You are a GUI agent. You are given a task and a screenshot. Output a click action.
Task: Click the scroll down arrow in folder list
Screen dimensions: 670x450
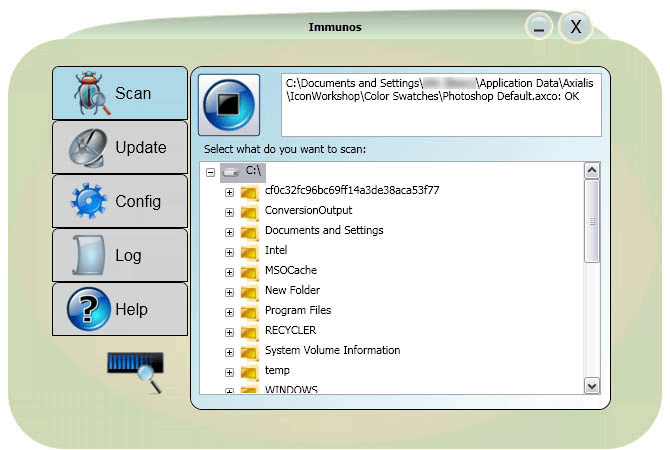click(592, 386)
